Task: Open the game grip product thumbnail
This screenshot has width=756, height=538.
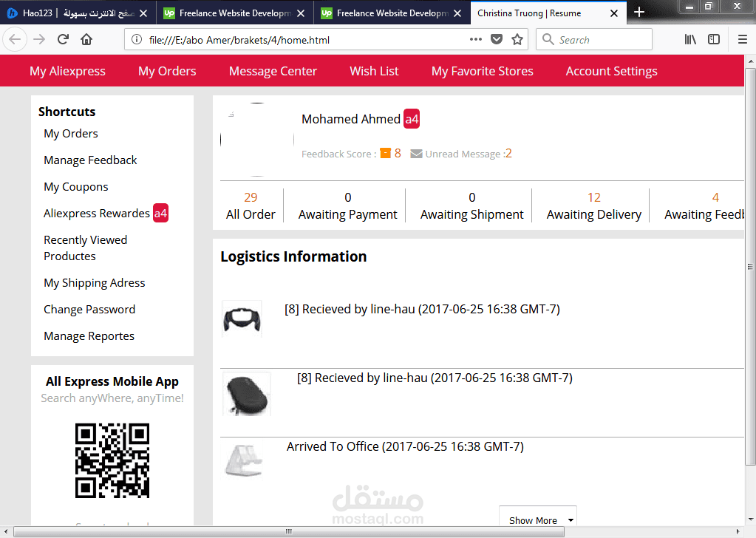Action: click(x=242, y=319)
